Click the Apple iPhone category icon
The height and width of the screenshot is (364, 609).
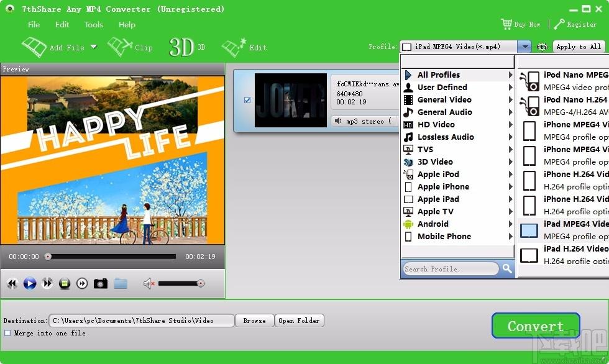tap(408, 186)
